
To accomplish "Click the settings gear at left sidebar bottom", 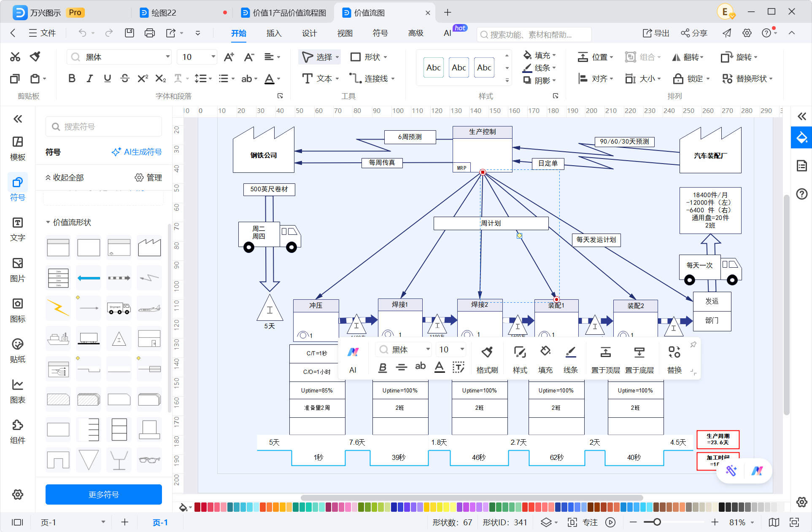I will click(x=18, y=494).
